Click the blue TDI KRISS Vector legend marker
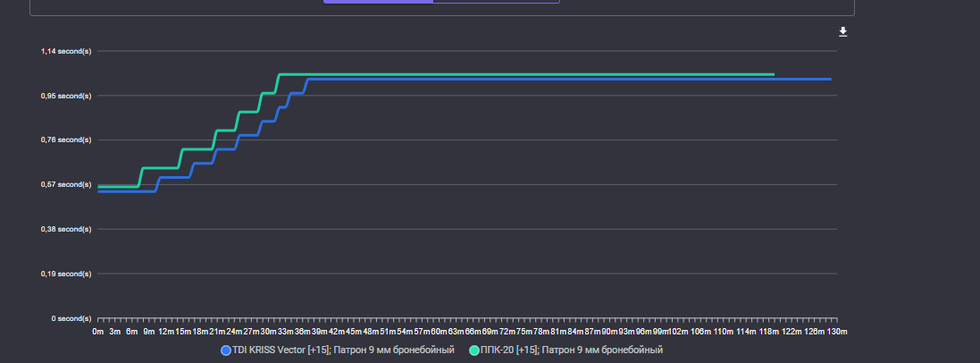The image size is (980, 363). [226, 350]
